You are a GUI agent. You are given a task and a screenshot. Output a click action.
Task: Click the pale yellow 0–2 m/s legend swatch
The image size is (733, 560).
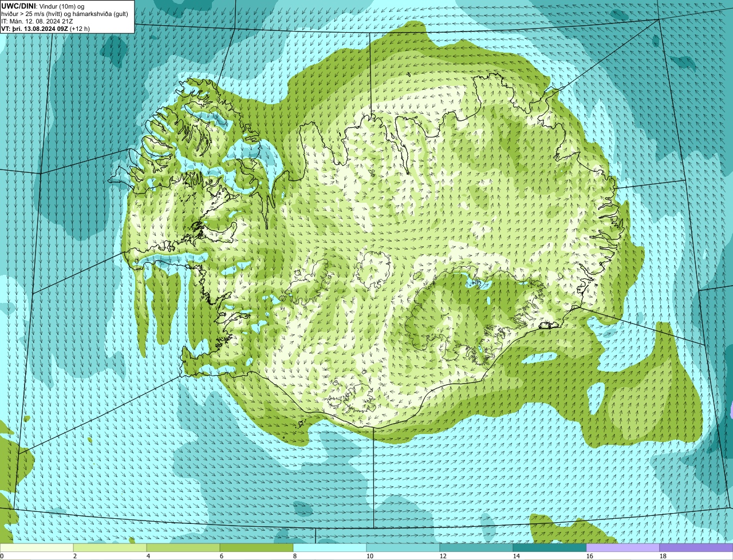(x=37, y=547)
